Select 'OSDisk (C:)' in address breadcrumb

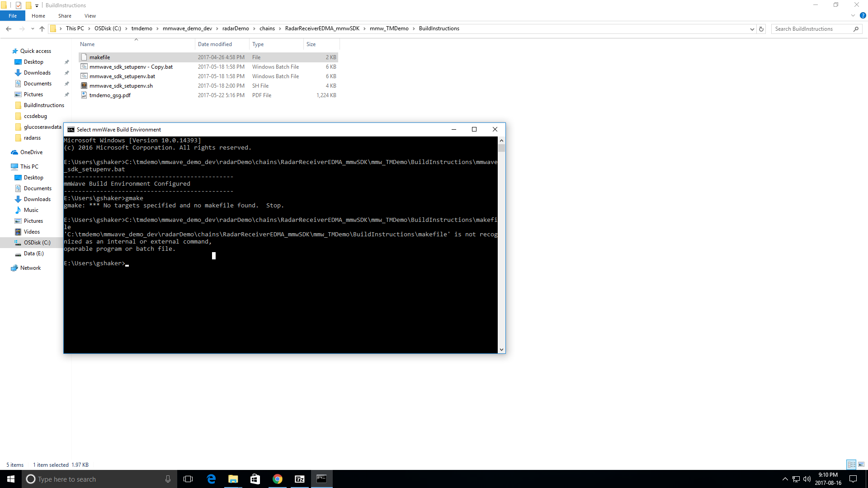[x=108, y=28]
